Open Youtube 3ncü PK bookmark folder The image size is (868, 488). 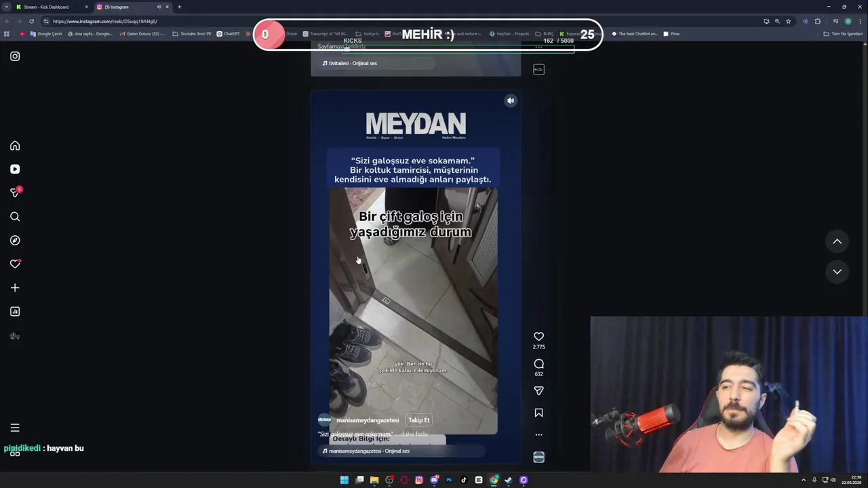192,34
